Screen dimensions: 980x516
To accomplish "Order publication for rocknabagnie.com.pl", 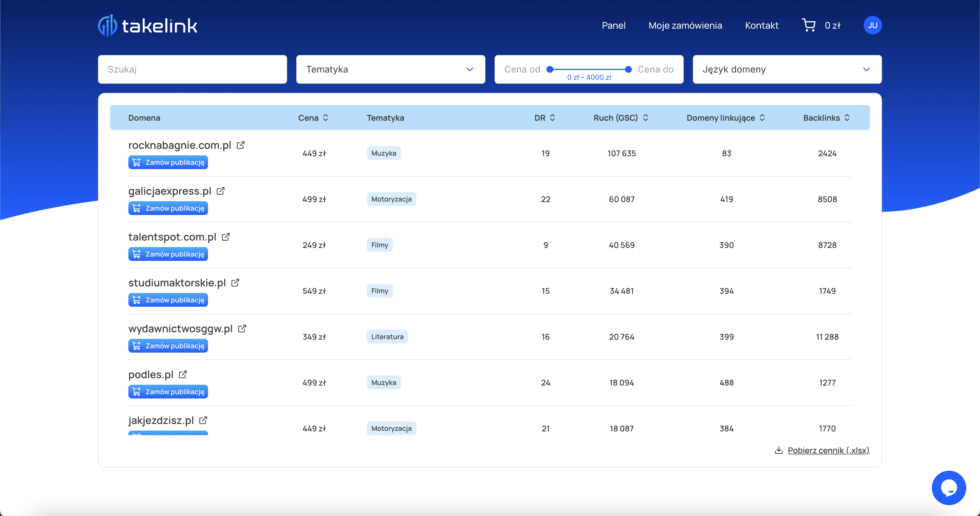I will click(x=168, y=163).
